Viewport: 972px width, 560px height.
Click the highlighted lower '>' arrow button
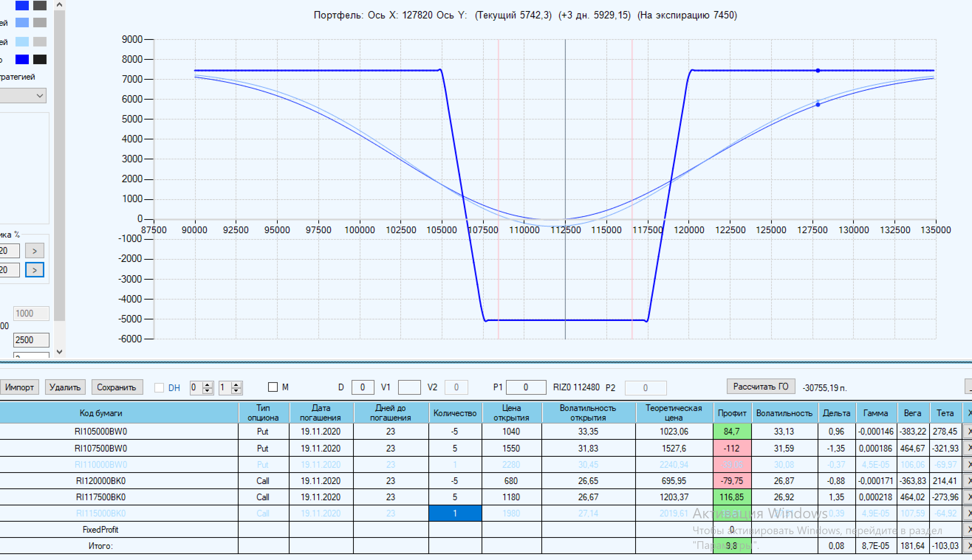34,270
